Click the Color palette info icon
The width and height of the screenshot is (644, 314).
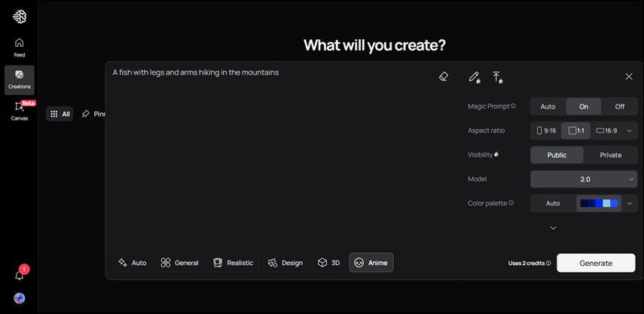pos(511,203)
